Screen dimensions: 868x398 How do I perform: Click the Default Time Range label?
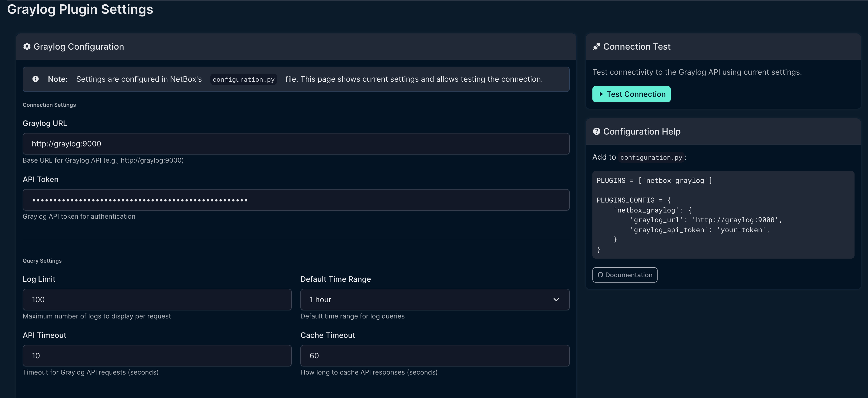[336, 279]
